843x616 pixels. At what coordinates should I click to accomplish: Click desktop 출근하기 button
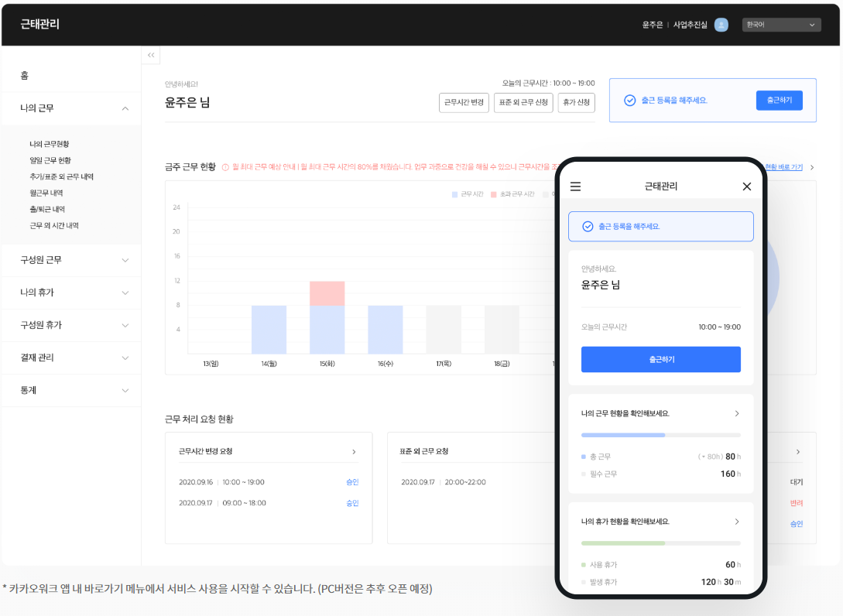click(779, 101)
